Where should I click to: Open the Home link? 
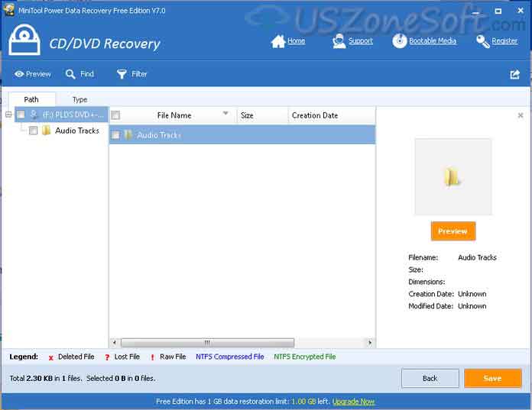(297, 40)
